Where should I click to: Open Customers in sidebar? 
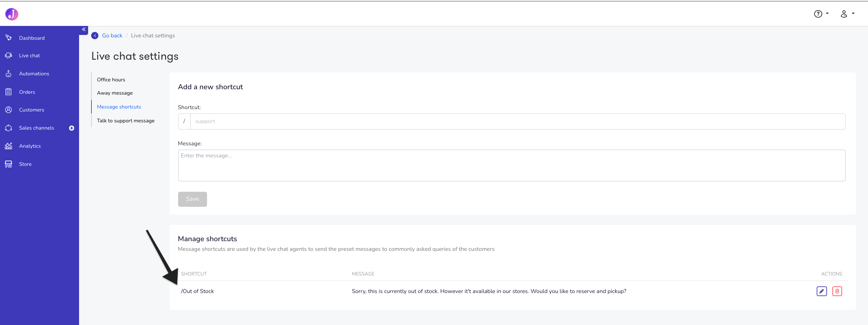(x=31, y=110)
